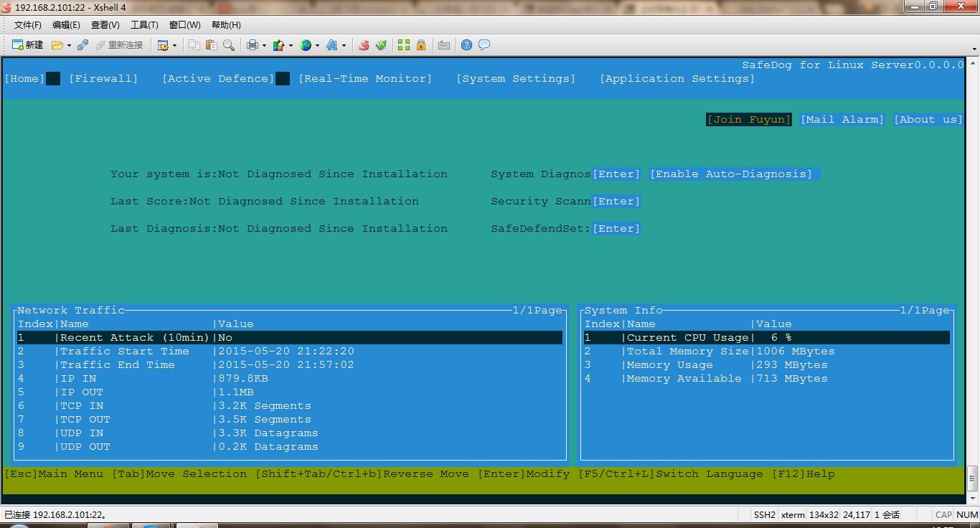Open the 工具(T) menu
This screenshot has width=980, height=528.
pos(144,25)
